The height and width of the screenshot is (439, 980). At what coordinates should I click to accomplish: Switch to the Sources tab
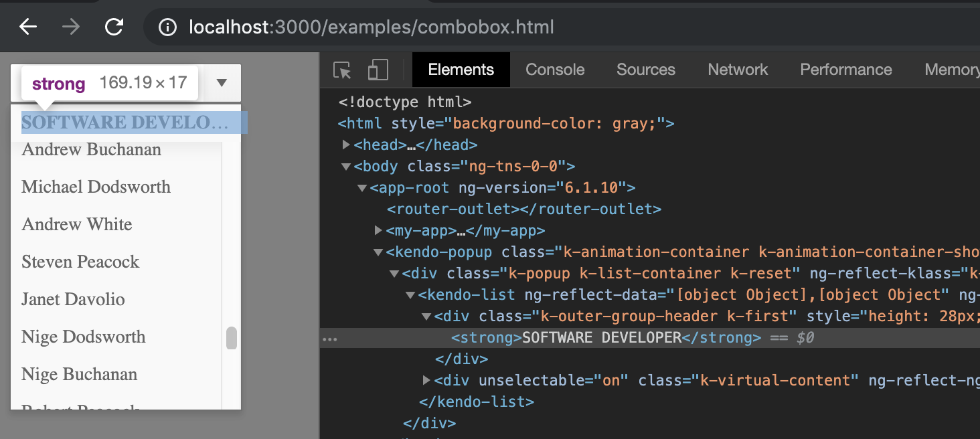[x=645, y=69]
